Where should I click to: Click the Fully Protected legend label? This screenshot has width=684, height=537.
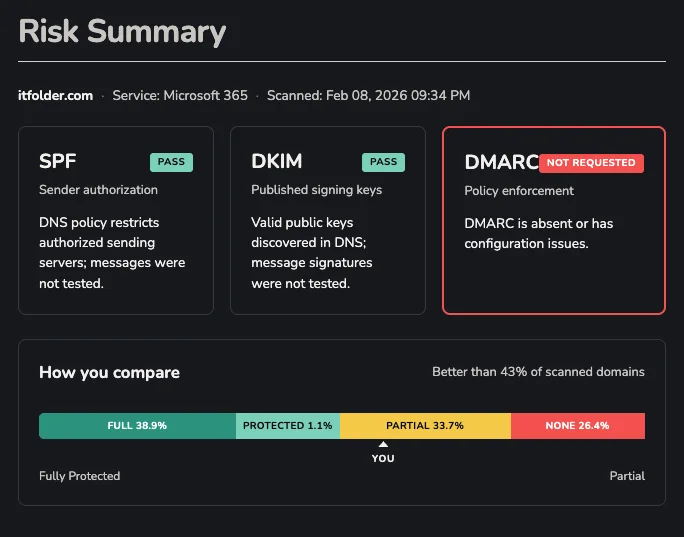79,476
